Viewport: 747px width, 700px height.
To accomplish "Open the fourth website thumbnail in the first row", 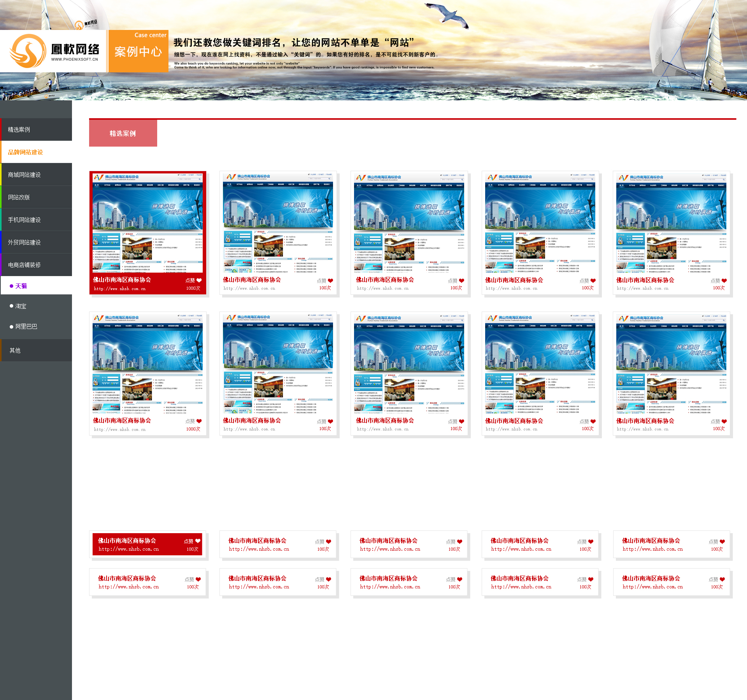I will (540, 223).
